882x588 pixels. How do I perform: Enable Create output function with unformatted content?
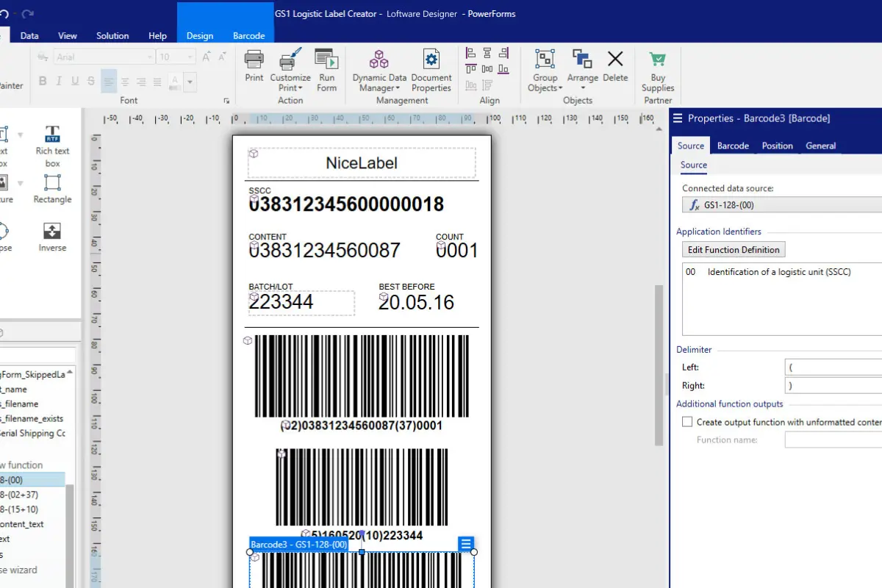pyautogui.click(x=687, y=421)
